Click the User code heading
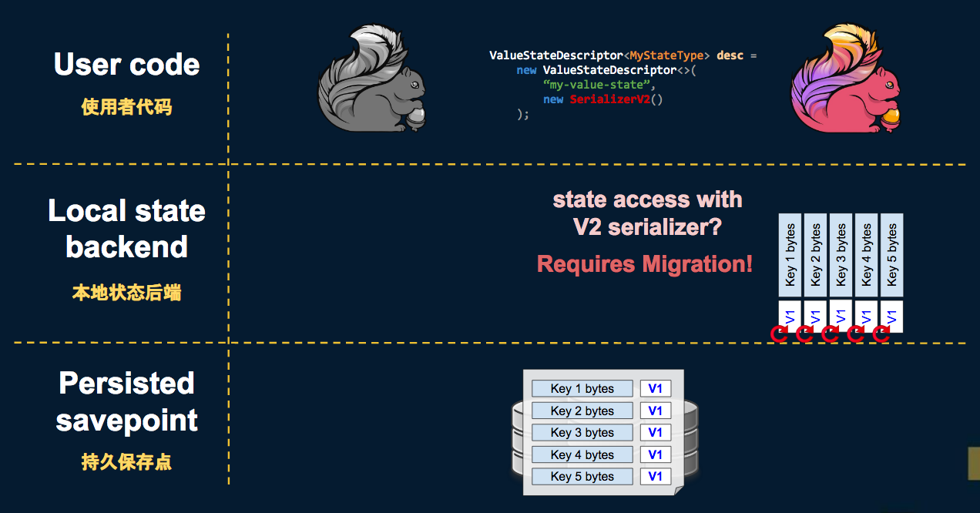This screenshot has height=513, width=980. click(127, 65)
